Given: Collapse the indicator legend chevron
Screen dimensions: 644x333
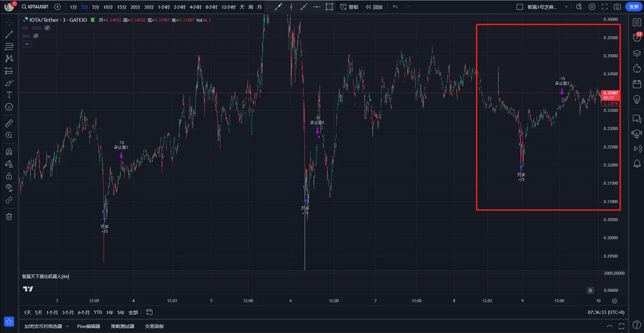Looking at the screenshot, I should pyautogui.click(x=27, y=44).
